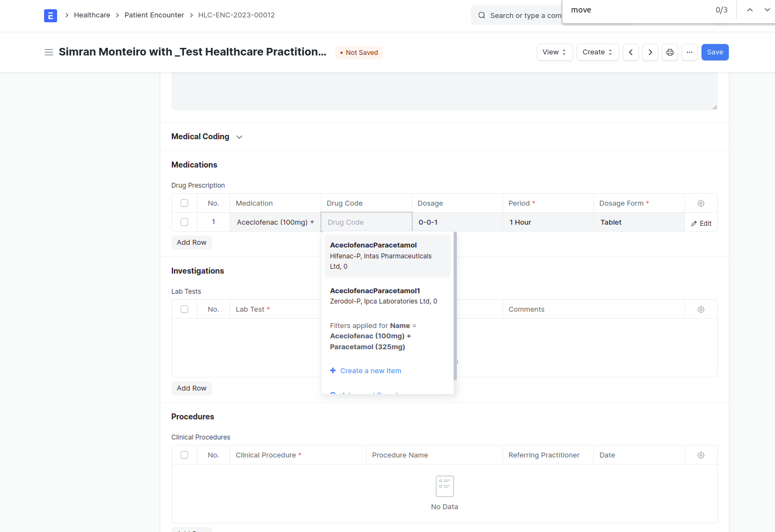The image size is (775, 532).
Task: Click the large text area above Medical Coding
Action: [444, 91]
